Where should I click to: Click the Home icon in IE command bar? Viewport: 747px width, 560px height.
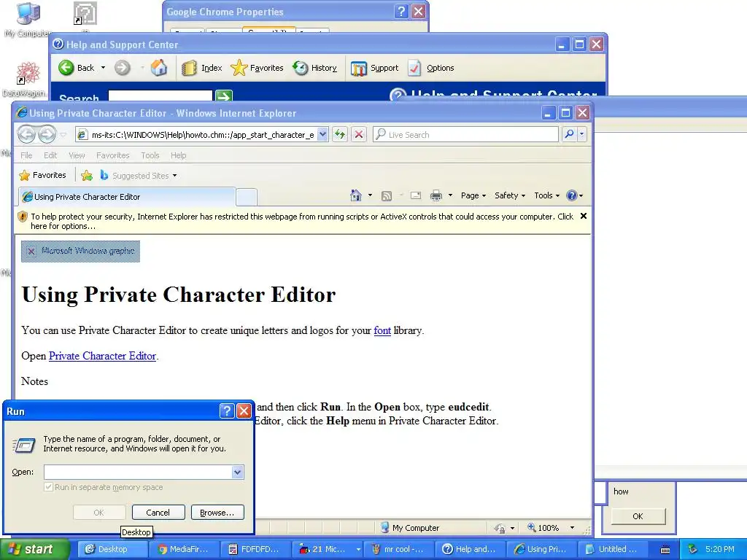pyautogui.click(x=356, y=195)
